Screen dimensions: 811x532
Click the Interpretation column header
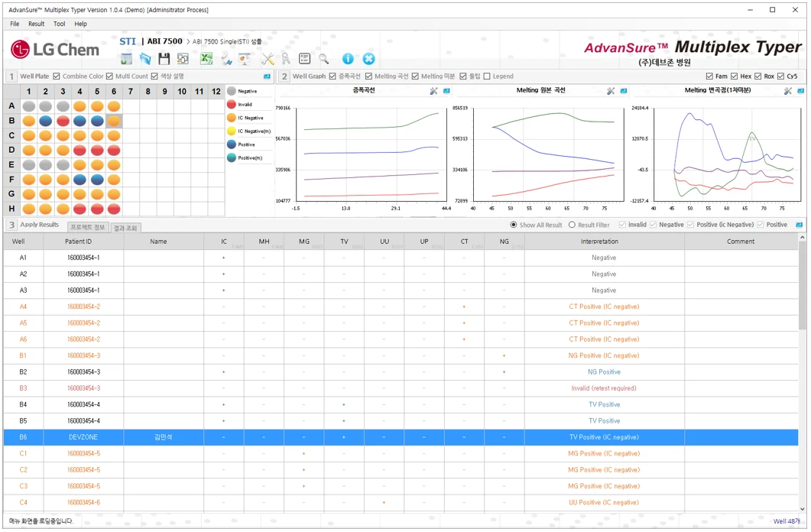(604, 242)
